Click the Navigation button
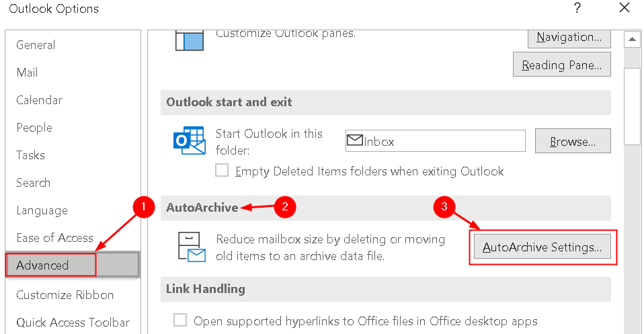The width and height of the screenshot is (644, 334). tap(569, 37)
